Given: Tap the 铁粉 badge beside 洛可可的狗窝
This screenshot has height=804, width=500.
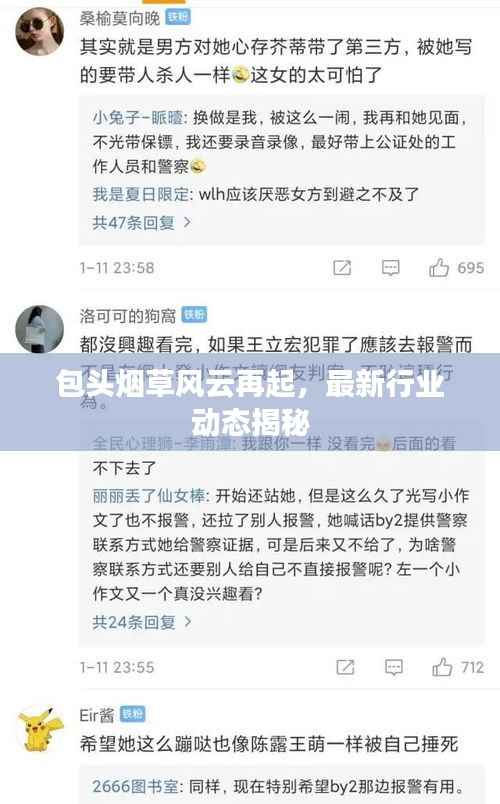Looking at the screenshot, I should pyautogui.click(x=194, y=314).
